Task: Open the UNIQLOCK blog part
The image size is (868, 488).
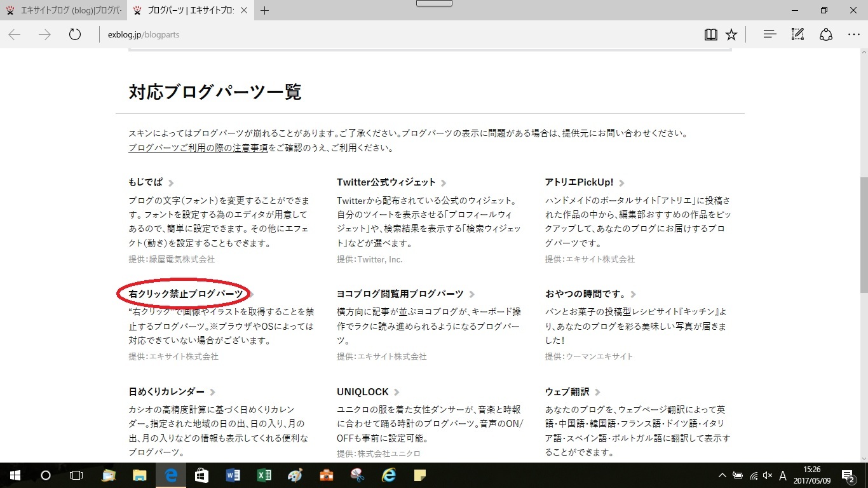Action: click(x=363, y=392)
